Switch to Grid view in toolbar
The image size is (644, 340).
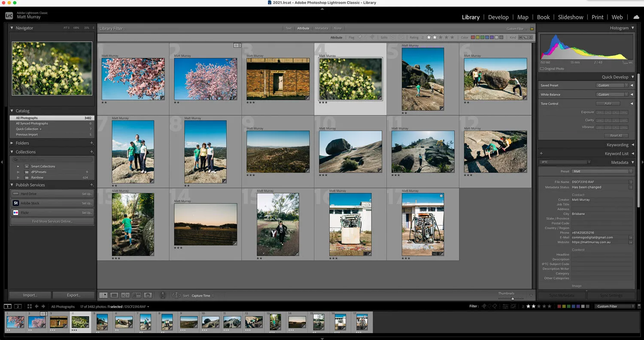tap(103, 295)
